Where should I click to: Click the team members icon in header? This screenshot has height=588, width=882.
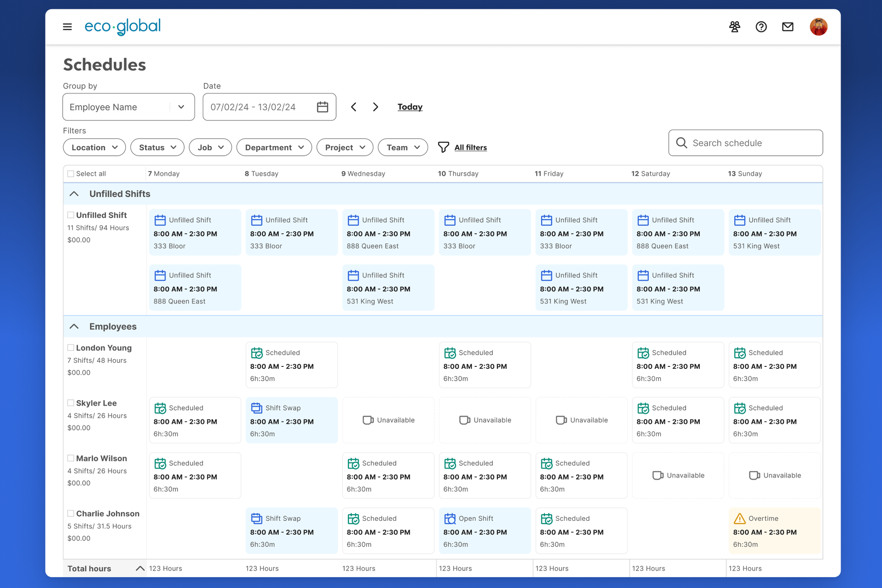click(734, 27)
